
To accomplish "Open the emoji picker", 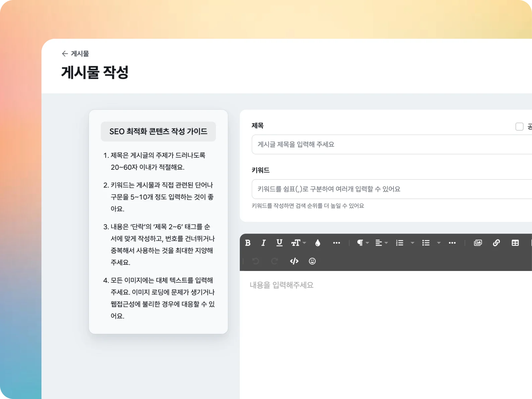I will pyautogui.click(x=312, y=261).
